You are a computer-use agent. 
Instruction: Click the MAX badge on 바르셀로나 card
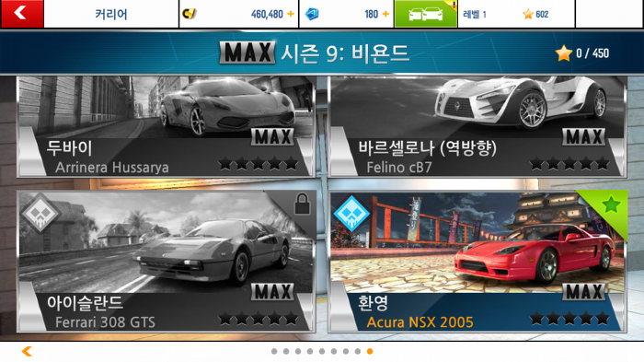583,137
